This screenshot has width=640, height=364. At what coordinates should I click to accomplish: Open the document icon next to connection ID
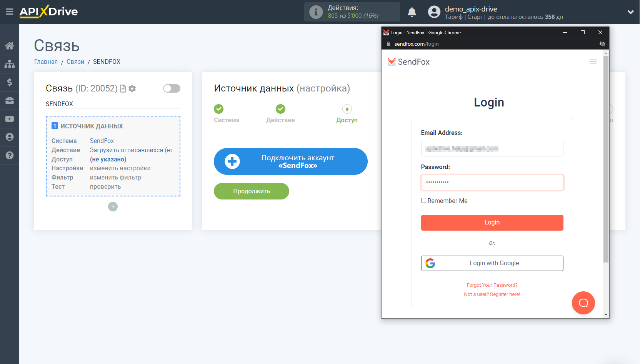(123, 89)
